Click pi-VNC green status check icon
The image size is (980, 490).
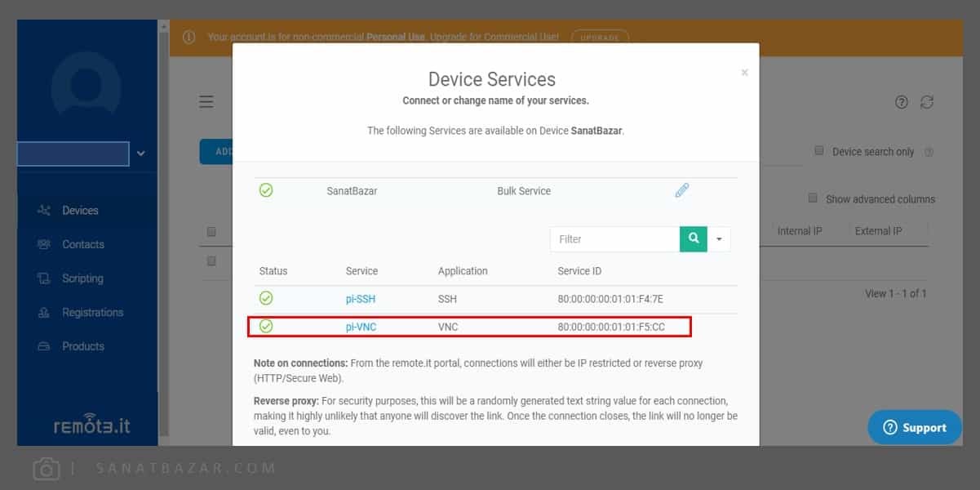[x=266, y=326]
